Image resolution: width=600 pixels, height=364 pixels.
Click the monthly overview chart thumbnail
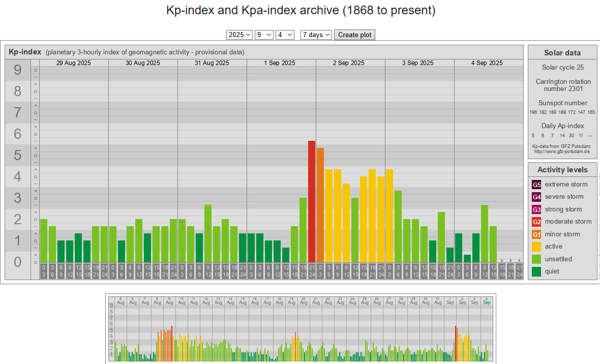(x=301, y=328)
